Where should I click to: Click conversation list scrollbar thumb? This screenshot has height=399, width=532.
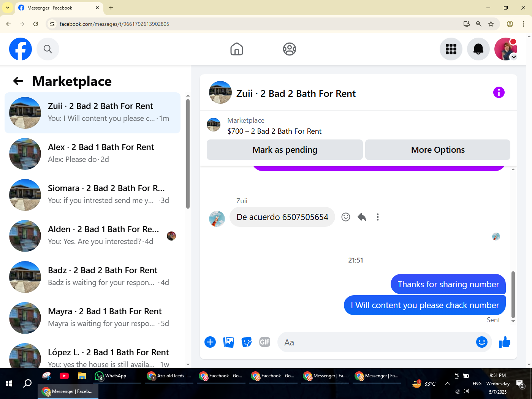pyautogui.click(x=188, y=154)
